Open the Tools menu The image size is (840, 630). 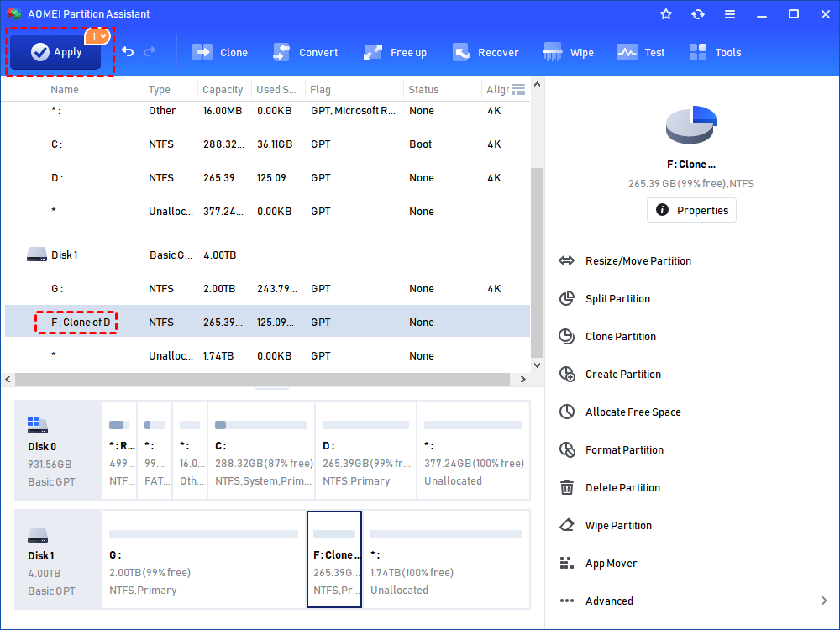coord(715,52)
